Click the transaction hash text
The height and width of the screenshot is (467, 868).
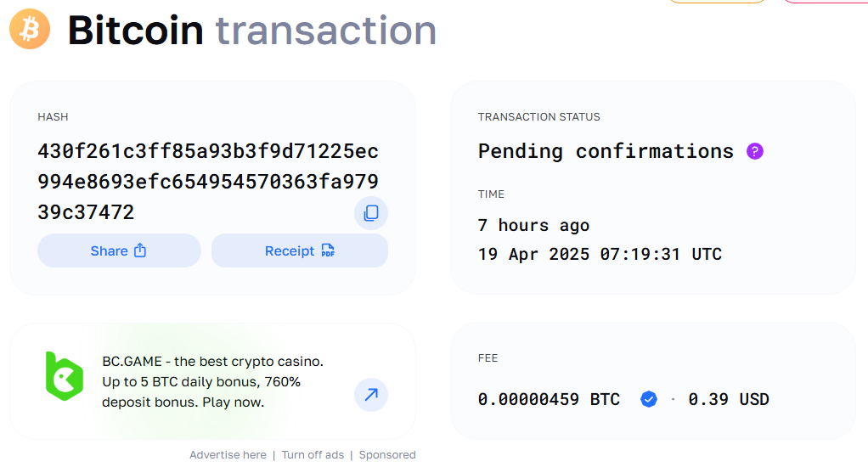(208, 182)
